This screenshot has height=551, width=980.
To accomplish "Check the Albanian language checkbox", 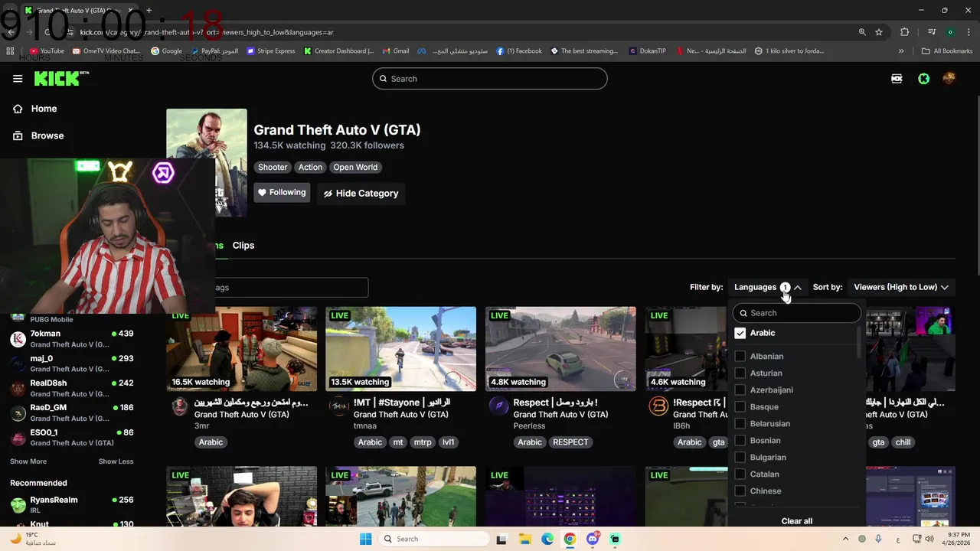I will [740, 356].
